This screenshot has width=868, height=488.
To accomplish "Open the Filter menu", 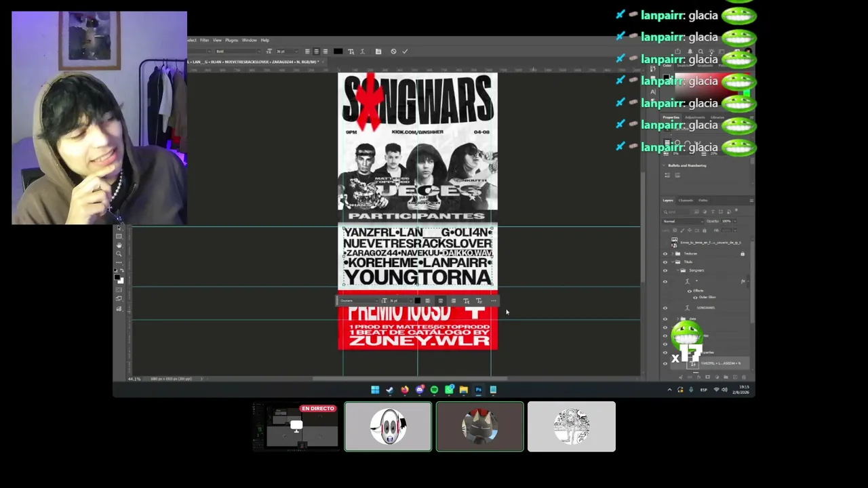I will (x=204, y=41).
